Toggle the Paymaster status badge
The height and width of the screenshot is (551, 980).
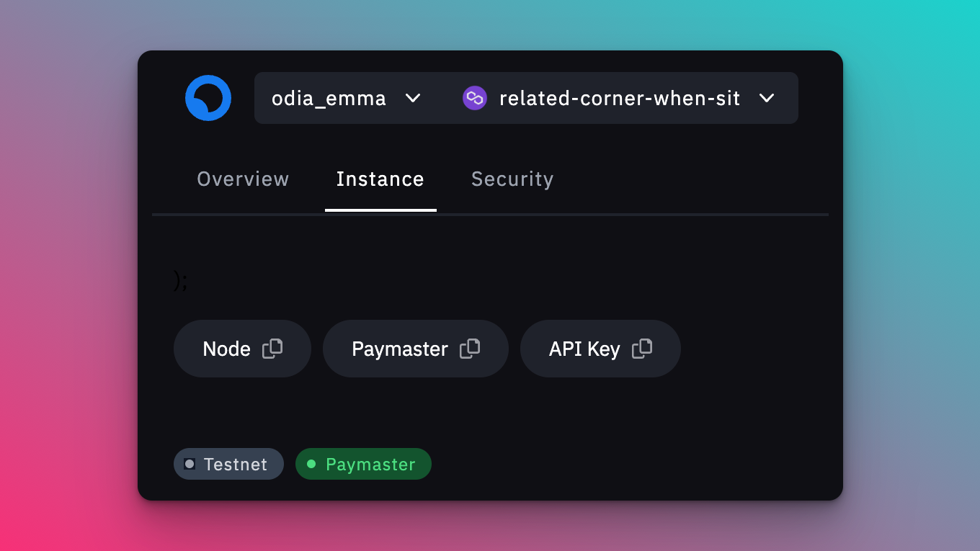tap(363, 464)
